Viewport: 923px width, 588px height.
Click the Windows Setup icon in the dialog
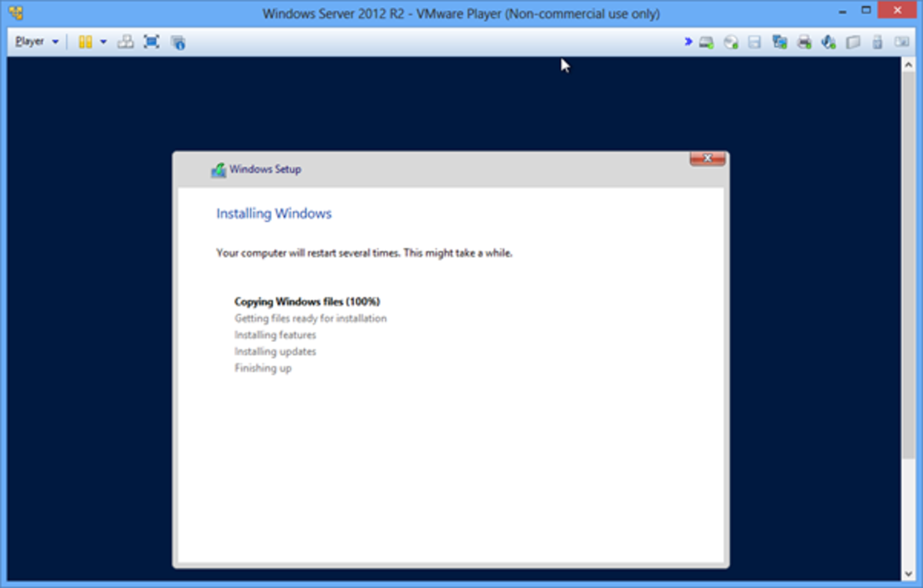pos(218,168)
